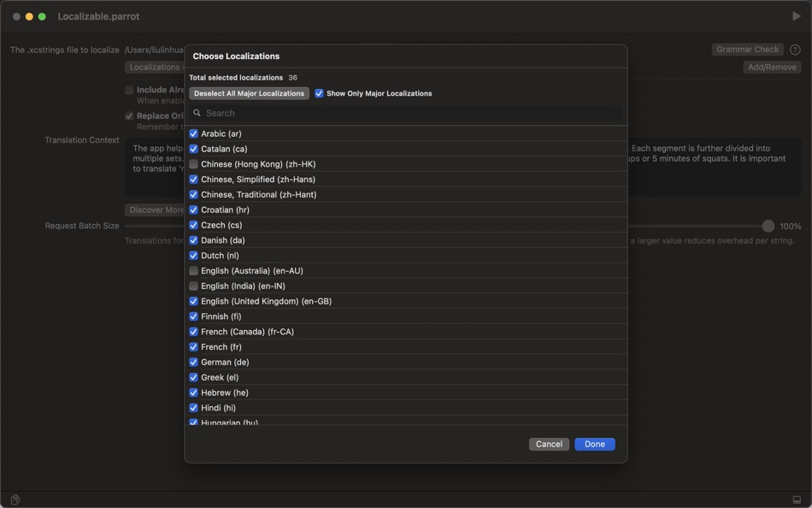Cancel the Choose Localizations dialog
The height and width of the screenshot is (508, 812).
549,444
